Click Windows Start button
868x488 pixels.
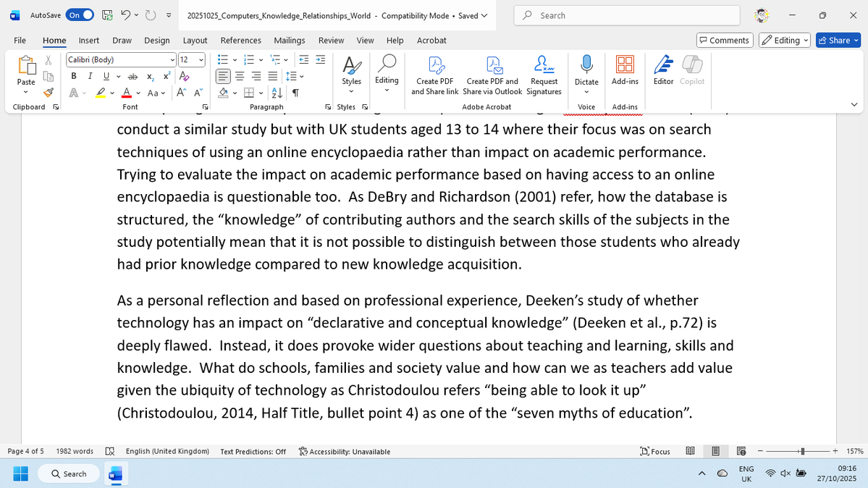[x=20, y=474]
